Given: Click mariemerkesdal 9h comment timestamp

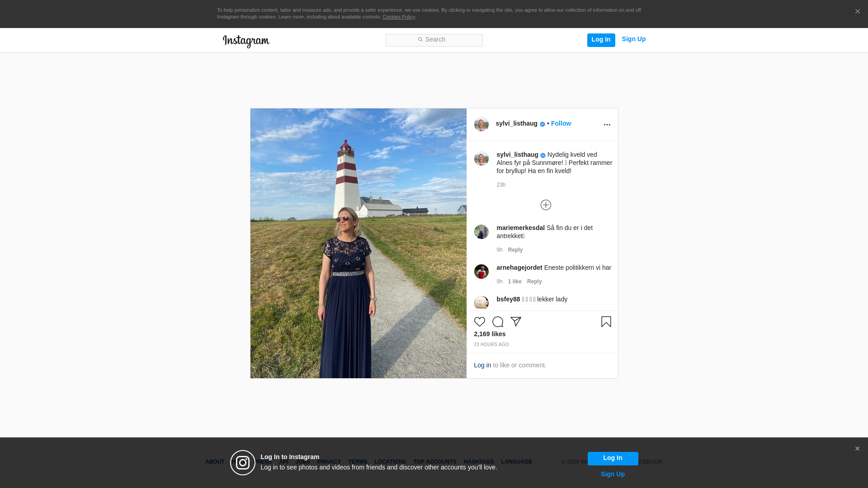Looking at the screenshot, I should click(499, 250).
